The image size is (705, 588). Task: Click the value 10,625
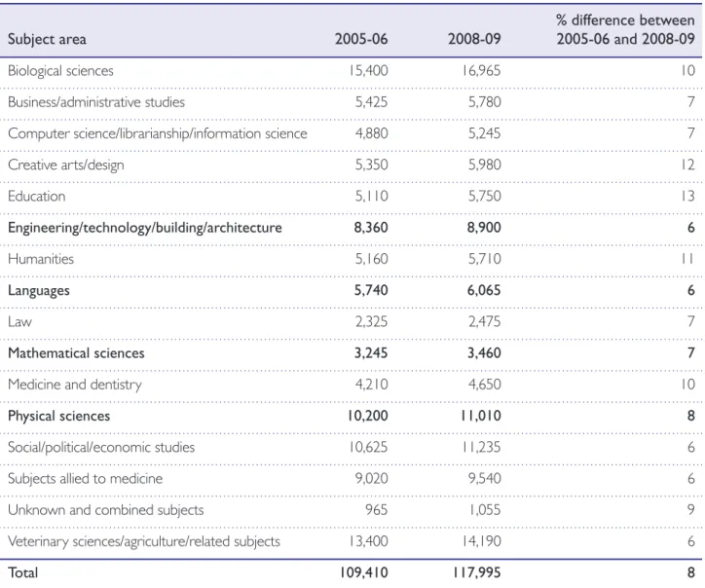click(369, 447)
